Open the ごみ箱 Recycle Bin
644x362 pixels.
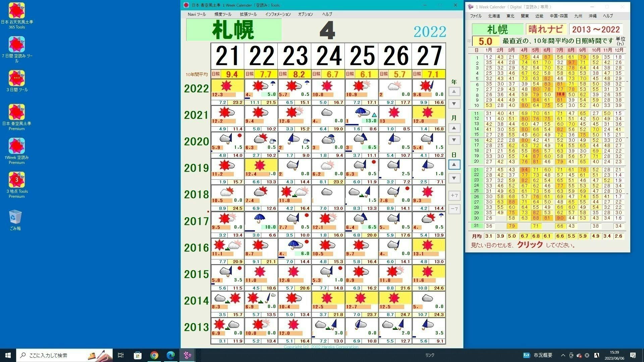pyautogui.click(x=15, y=216)
